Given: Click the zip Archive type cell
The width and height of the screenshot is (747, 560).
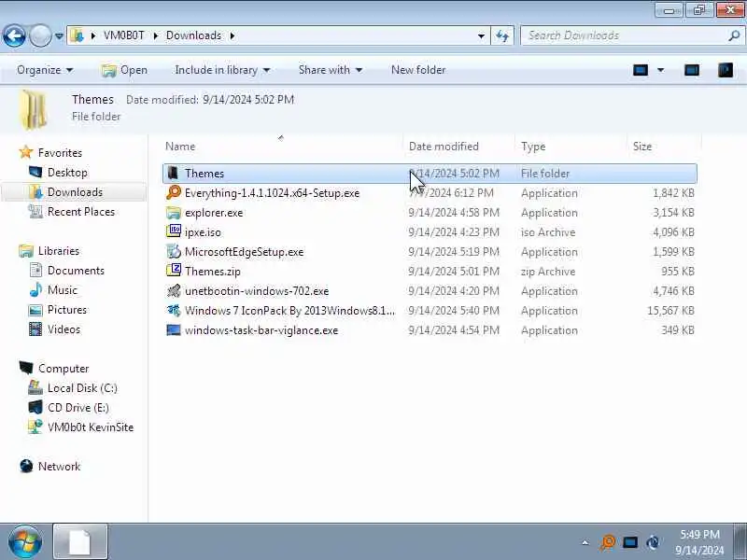Looking at the screenshot, I should point(548,272).
